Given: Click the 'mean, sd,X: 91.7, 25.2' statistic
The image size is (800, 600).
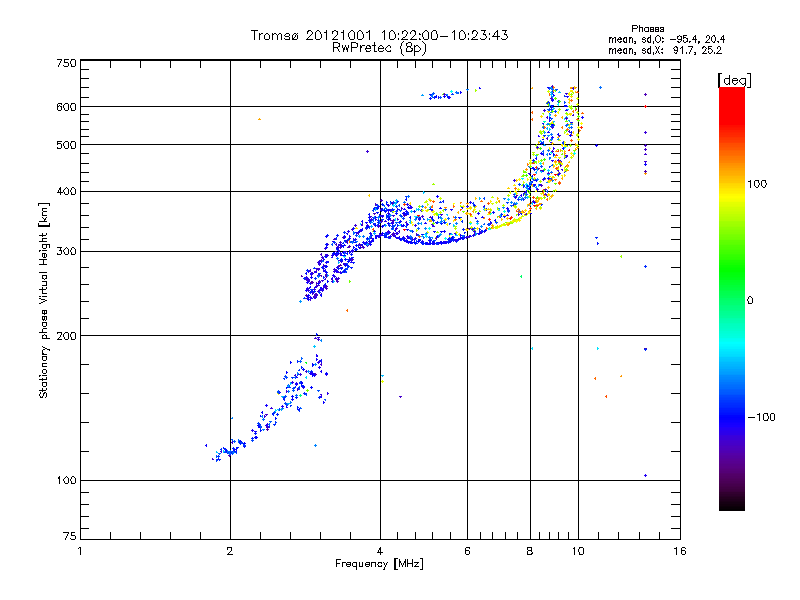Looking at the screenshot, I should coord(665,50).
